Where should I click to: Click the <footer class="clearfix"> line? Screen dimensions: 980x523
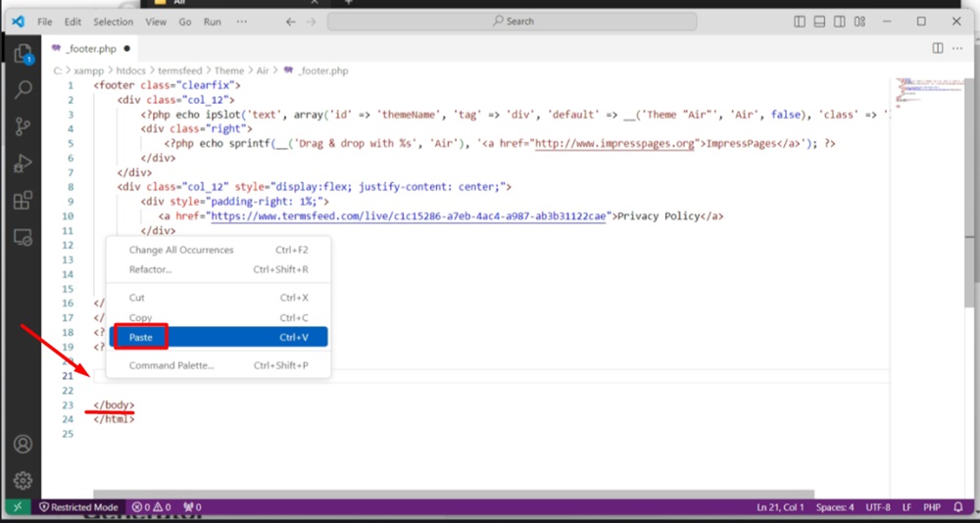click(x=167, y=85)
